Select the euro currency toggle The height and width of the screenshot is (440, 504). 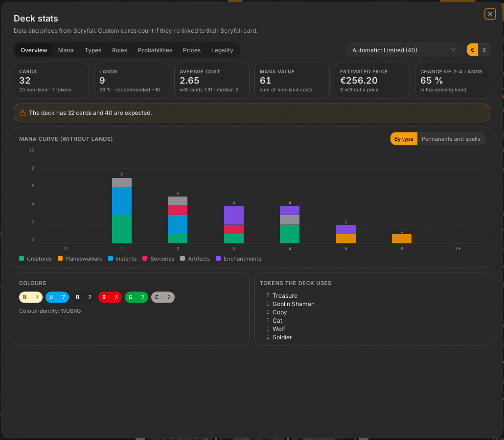[472, 50]
